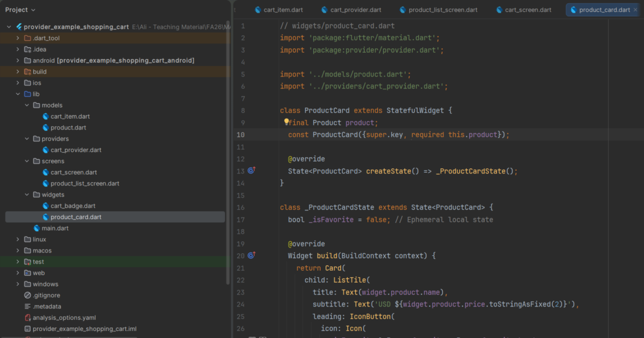
Task: Expand the windows folder
Action: click(x=18, y=284)
